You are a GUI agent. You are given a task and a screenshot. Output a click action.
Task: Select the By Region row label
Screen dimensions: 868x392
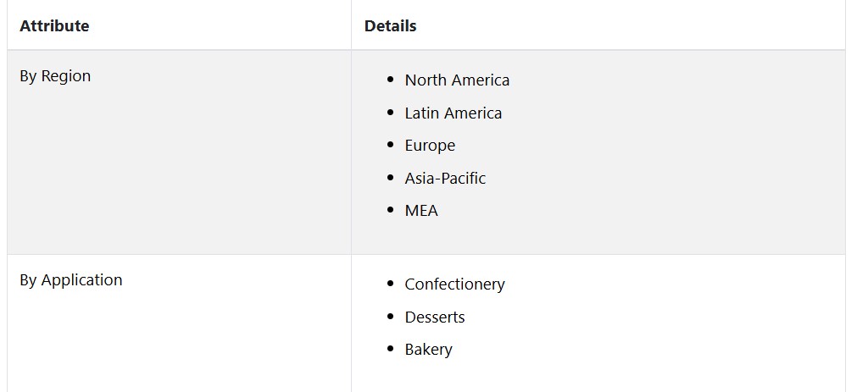[x=55, y=75]
